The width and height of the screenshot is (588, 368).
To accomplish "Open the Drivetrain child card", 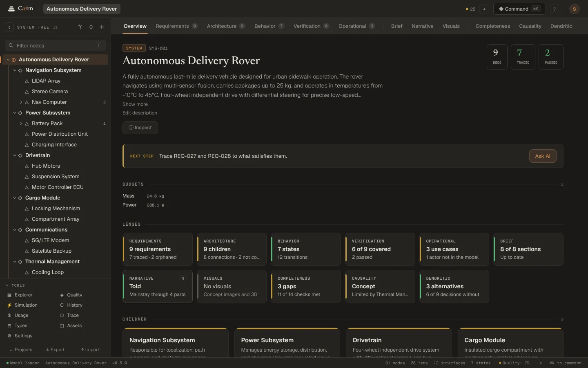I will (399, 343).
